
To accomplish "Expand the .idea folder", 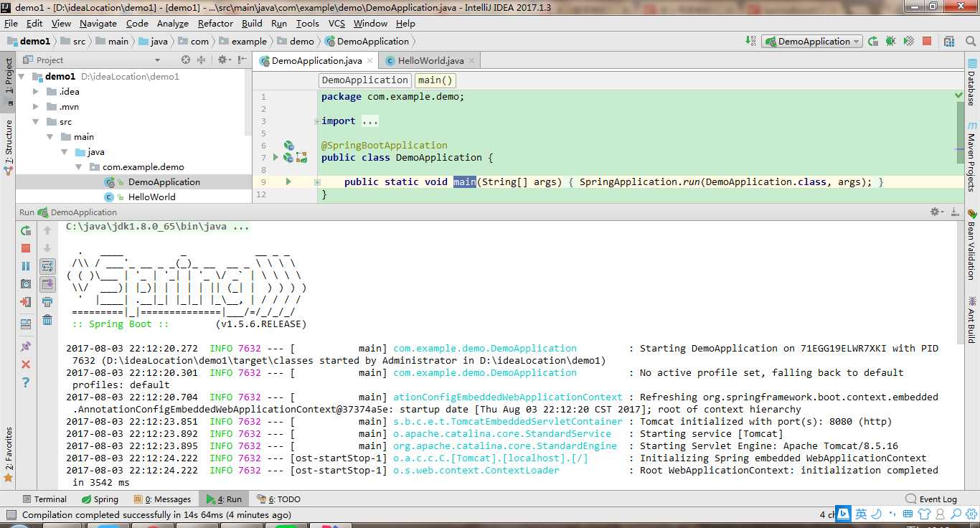I will point(36,91).
